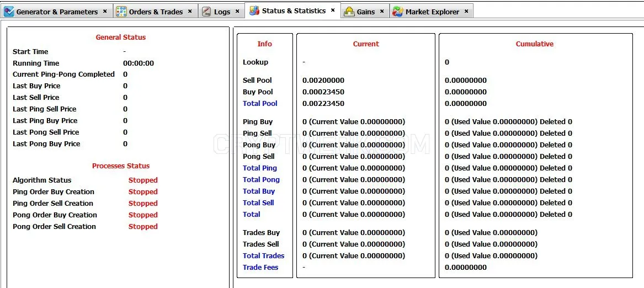
Task: Click the Info column heading
Action: click(x=264, y=44)
